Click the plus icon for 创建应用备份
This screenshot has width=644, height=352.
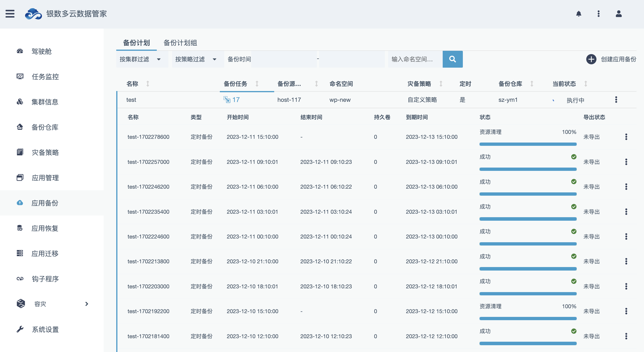point(591,59)
